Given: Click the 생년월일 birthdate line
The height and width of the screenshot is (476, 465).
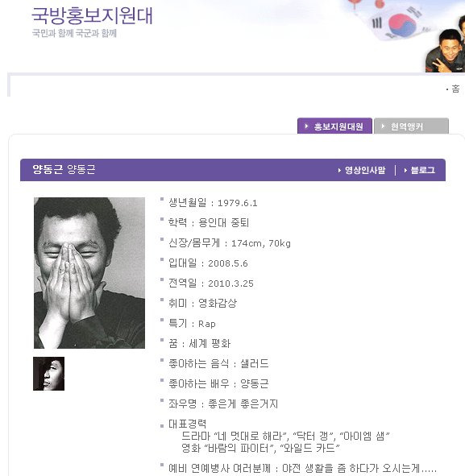Looking at the screenshot, I should 213,202.
